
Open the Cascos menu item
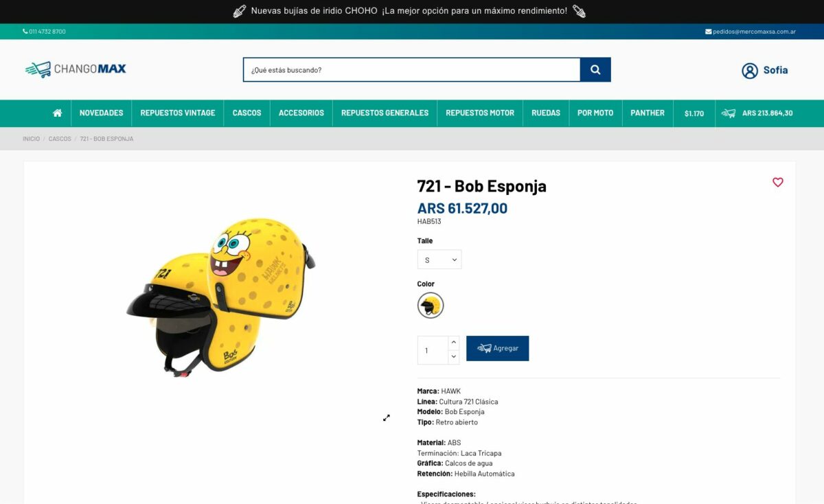pyautogui.click(x=247, y=113)
